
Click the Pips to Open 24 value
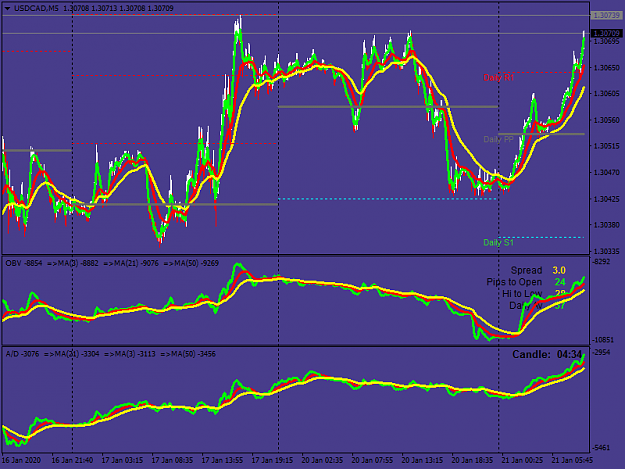[560, 282]
